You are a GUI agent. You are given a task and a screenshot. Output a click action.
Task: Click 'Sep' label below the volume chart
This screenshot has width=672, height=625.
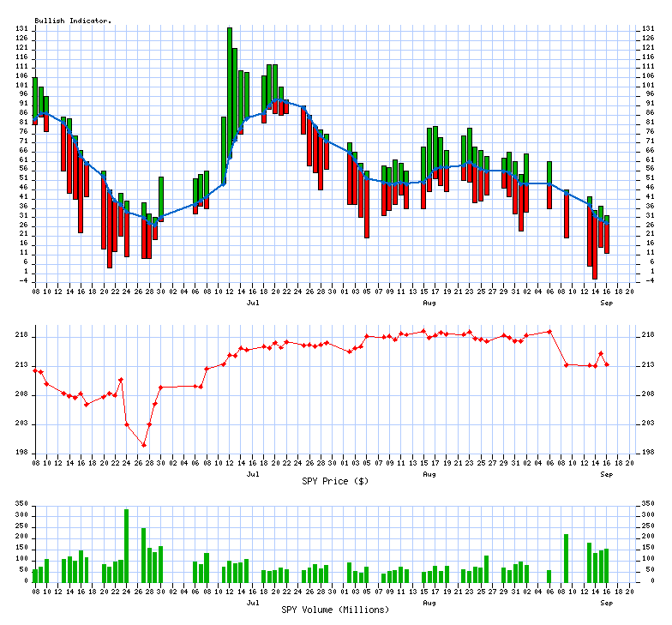coord(607,603)
